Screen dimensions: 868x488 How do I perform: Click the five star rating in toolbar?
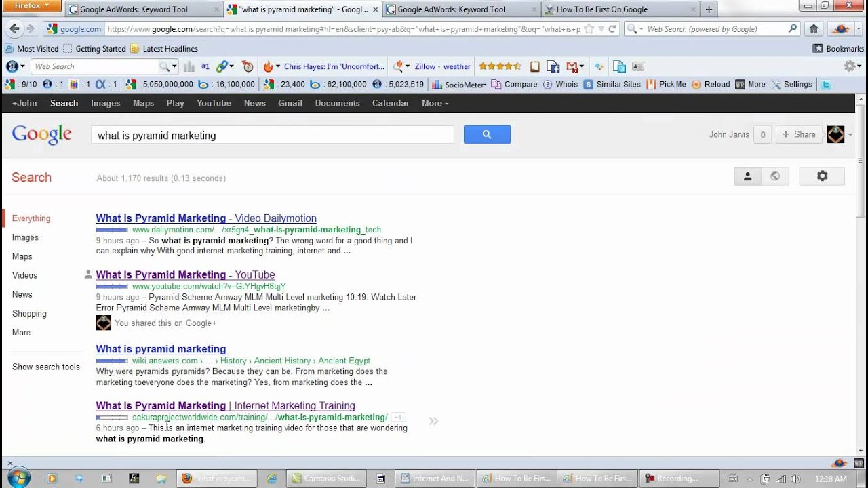coord(500,66)
